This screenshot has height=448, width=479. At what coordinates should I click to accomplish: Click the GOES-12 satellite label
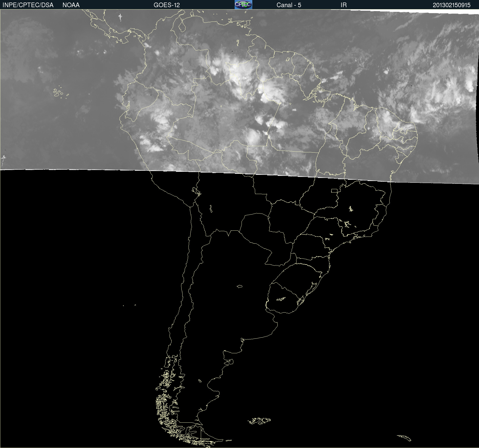click(167, 5)
